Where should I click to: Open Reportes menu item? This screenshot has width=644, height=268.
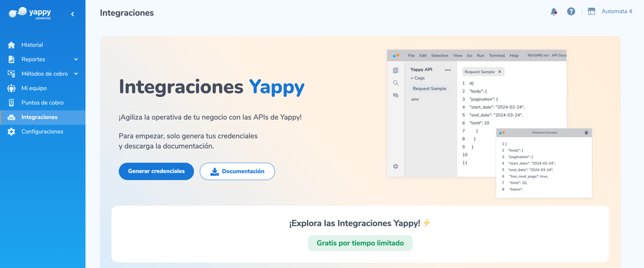coord(42,59)
